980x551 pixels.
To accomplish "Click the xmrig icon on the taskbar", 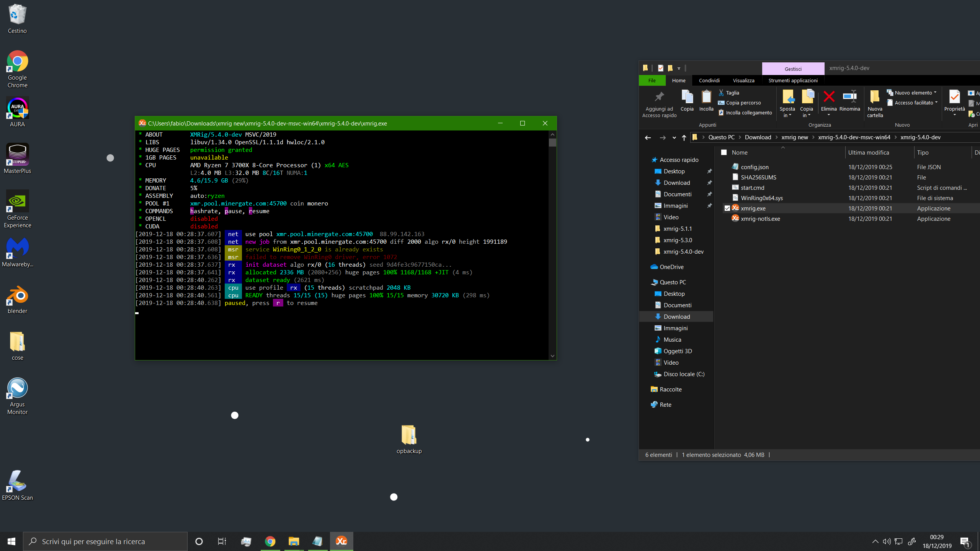I will pyautogui.click(x=341, y=541).
